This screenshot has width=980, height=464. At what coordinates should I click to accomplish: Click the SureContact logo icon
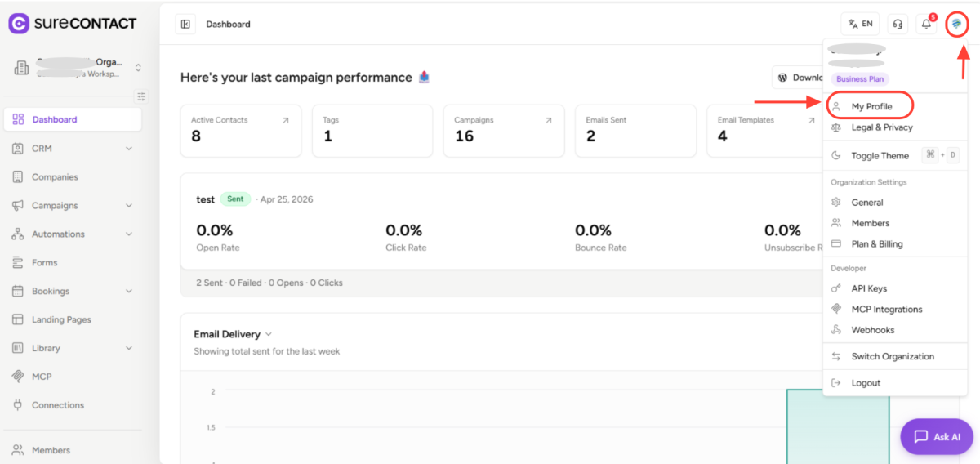(x=19, y=24)
